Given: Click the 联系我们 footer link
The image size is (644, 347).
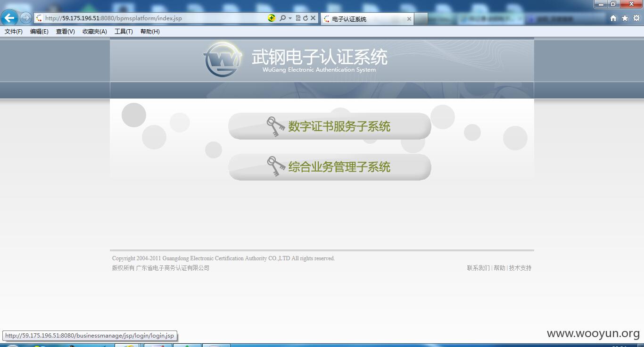Looking at the screenshot, I should point(478,268).
